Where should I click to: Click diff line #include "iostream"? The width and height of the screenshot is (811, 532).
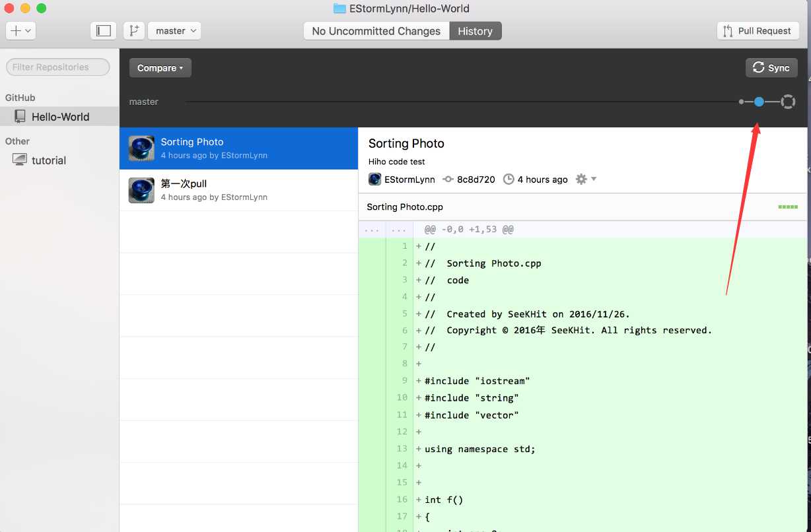pyautogui.click(x=477, y=381)
